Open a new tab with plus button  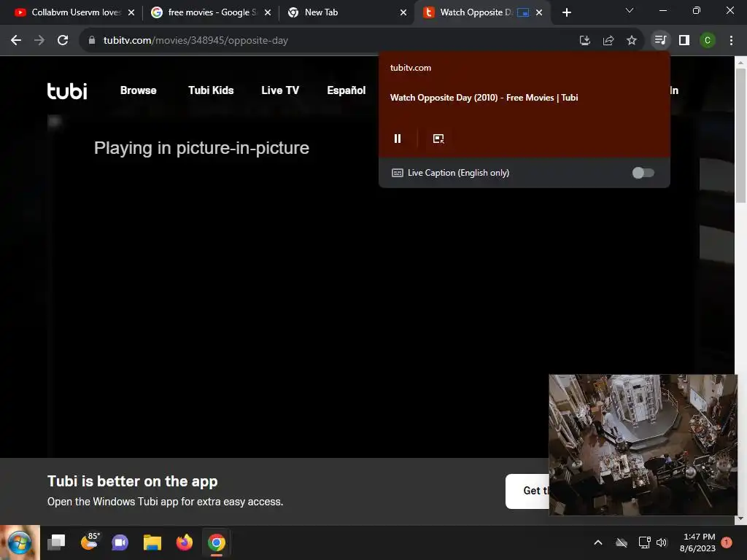566,12
